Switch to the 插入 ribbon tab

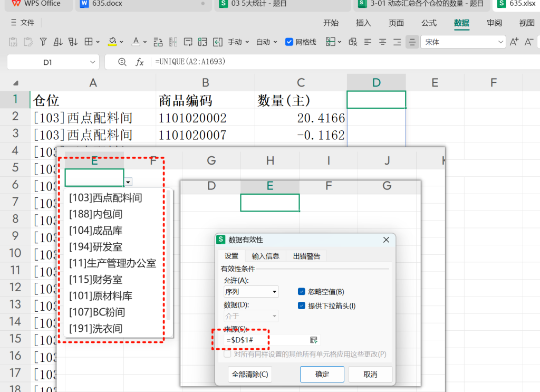click(x=363, y=23)
